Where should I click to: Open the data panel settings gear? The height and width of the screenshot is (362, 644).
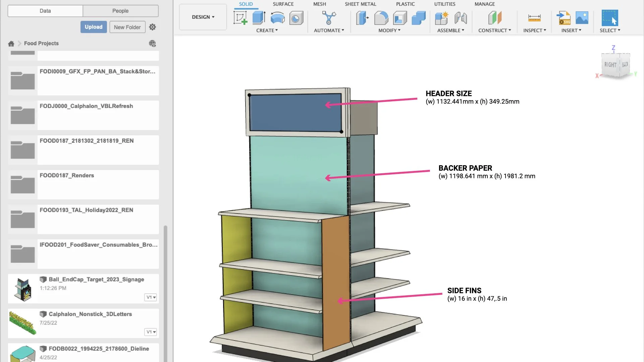click(153, 27)
